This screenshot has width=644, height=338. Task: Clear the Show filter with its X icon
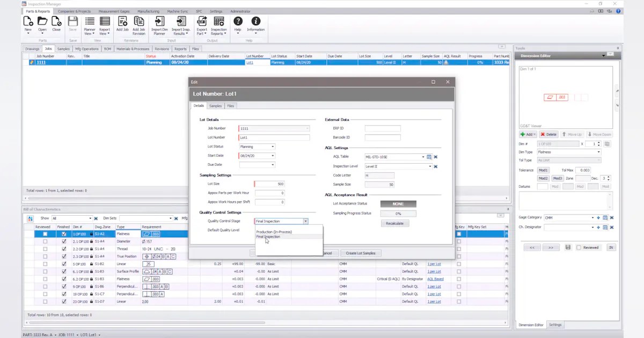pyautogui.click(x=96, y=218)
